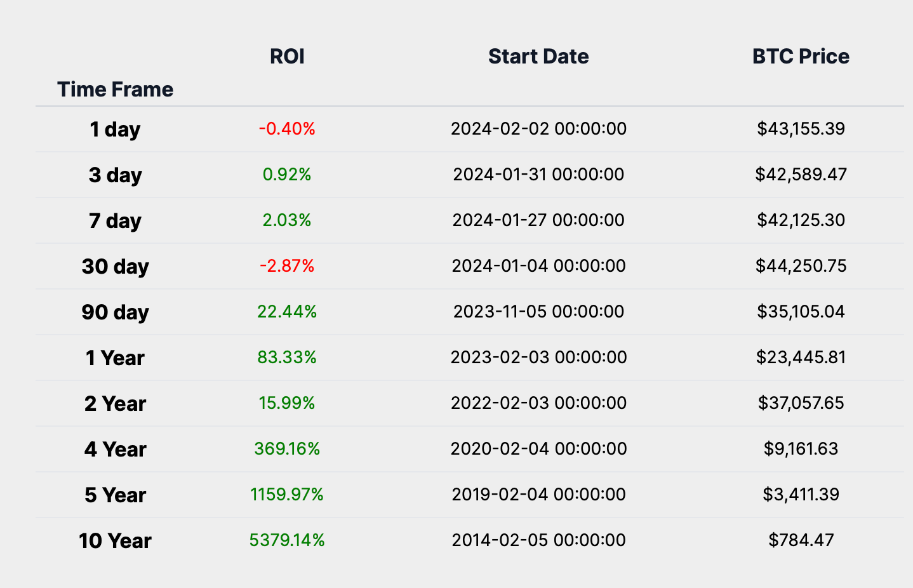Click the $43,155.39 BTC price
The height and width of the screenshot is (588, 913).
tap(801, 129)
